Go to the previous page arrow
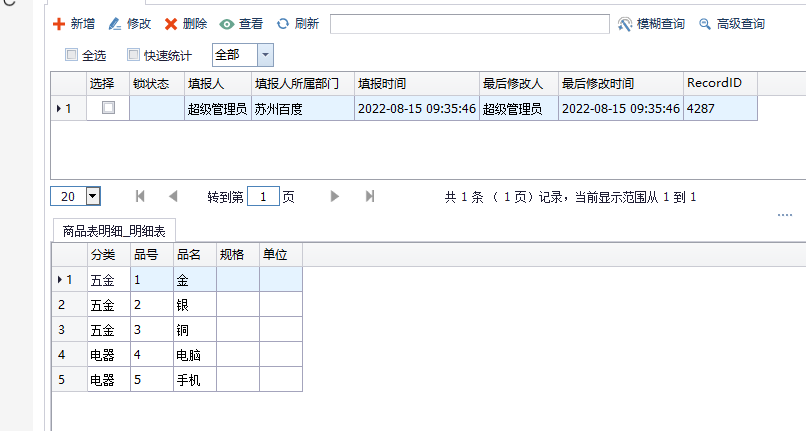The image size is (806, 431). pyautogui.click(x=173, y=197)
